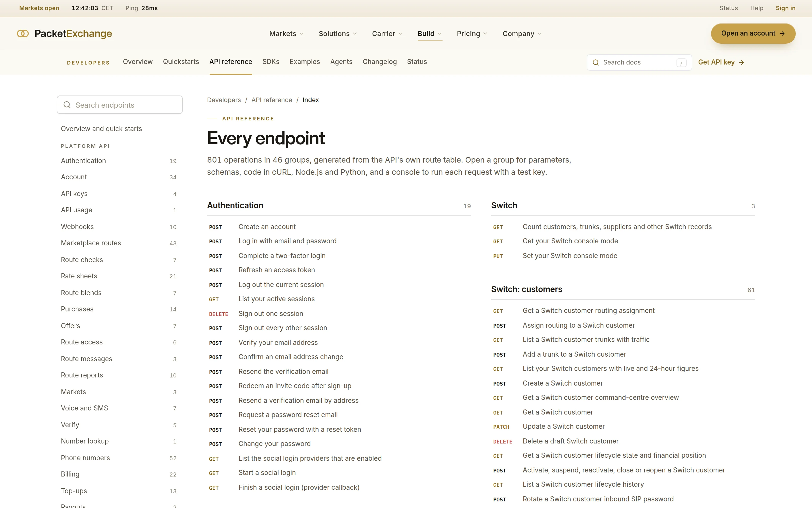Image resolution: width=812 pixels, height=508 pixels.
Task: Click the magnifier icon in Search docs
Action: [x=596, y=62]
